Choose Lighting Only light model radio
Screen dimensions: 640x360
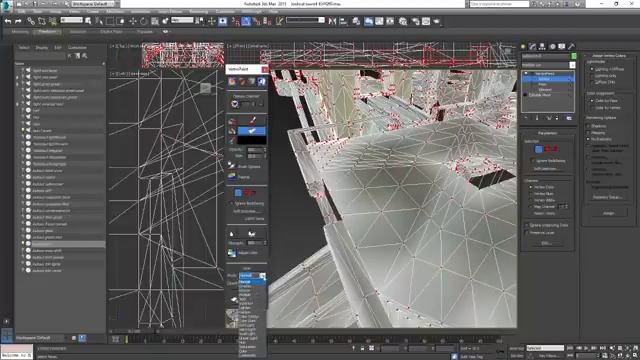pos(592,76)
